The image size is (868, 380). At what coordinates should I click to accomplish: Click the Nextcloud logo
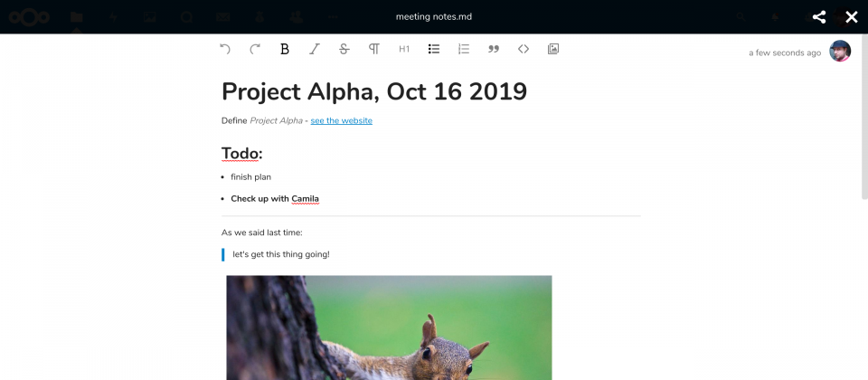[x=29, y=17]
